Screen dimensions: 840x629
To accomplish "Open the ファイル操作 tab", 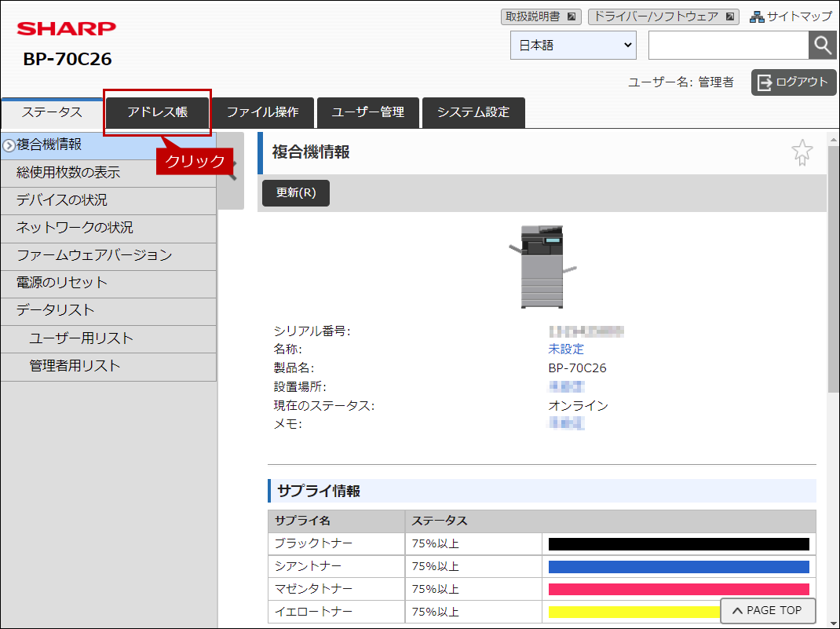I will click(262, 112).
